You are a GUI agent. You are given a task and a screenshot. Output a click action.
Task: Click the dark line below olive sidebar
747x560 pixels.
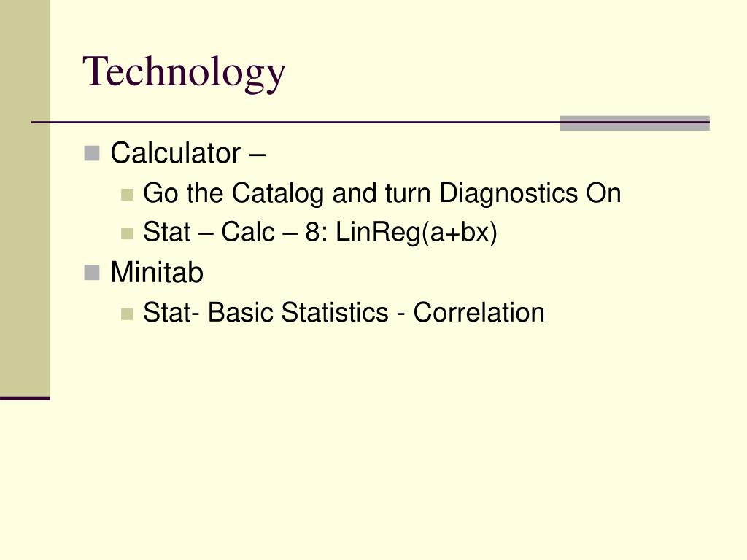(25, 397)
